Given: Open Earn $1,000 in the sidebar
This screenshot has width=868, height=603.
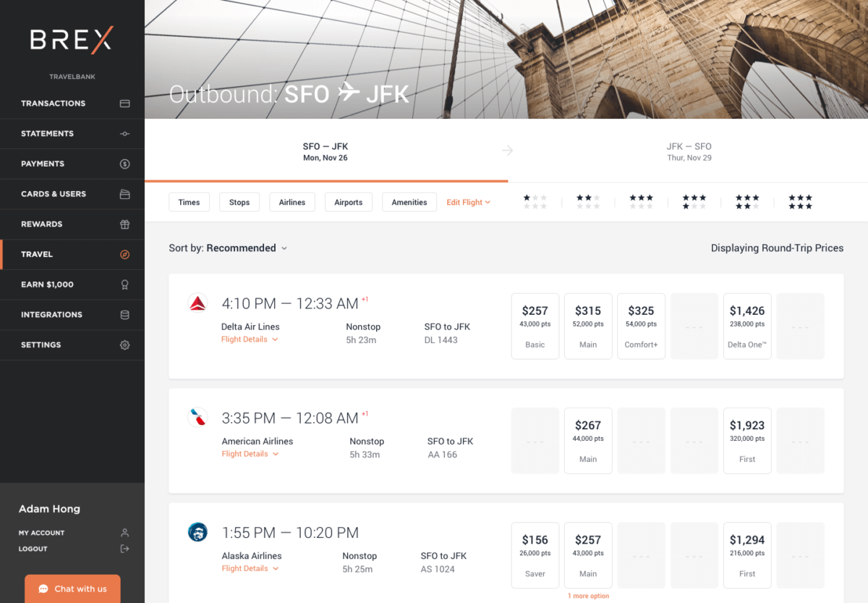Looking at the screenshot, I should 72,284.
